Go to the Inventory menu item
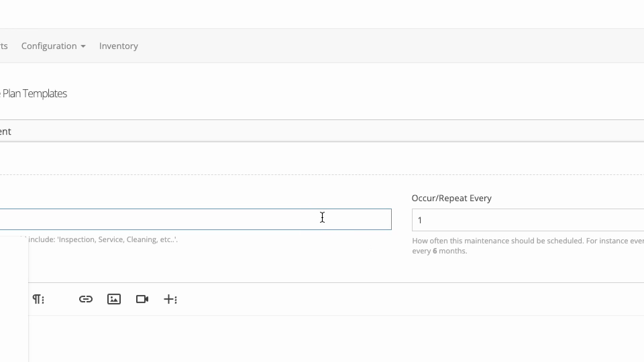 tap(118, 46)
